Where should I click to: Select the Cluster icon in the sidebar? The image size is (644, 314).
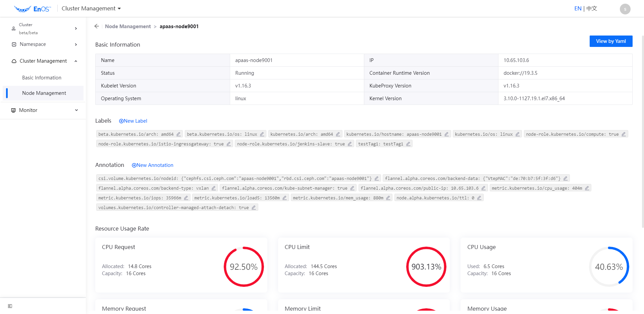(x=13, y=28)
